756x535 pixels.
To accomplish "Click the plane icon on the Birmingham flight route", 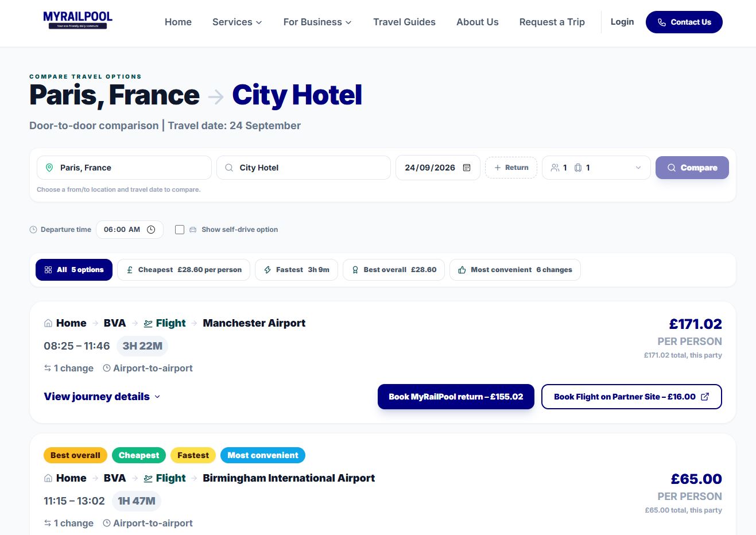I will [x=148, y=478].
